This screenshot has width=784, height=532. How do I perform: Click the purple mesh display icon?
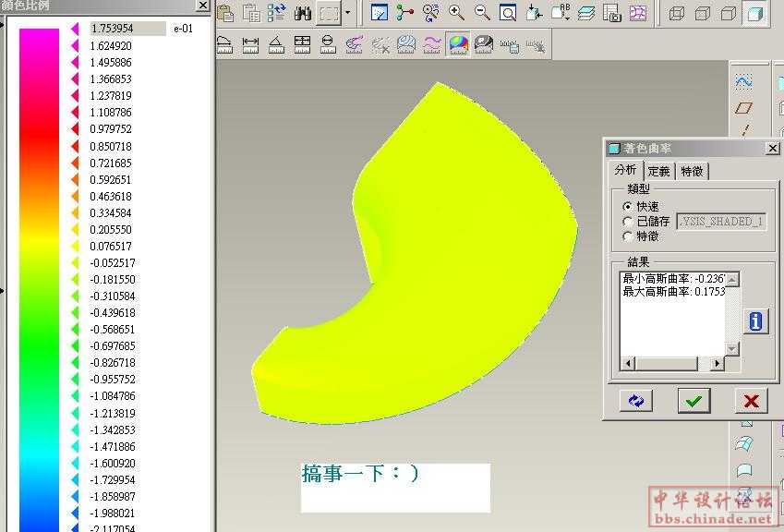[638, 13]
